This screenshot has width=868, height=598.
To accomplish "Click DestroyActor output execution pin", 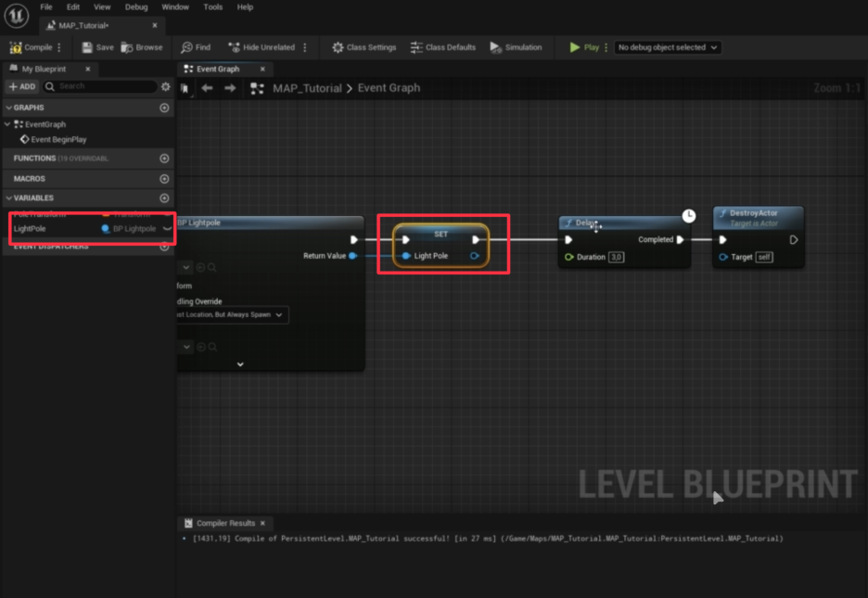I will (793, 240).
